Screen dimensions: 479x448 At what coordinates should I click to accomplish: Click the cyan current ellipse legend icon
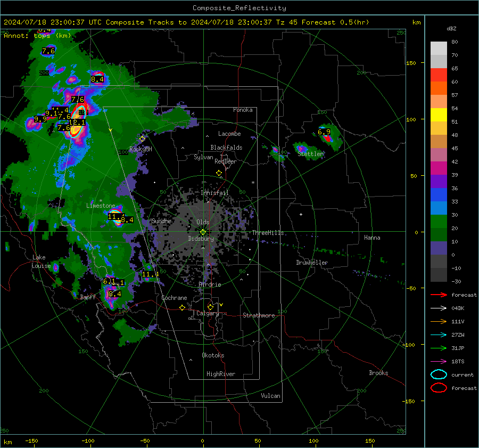click(x=439, y=374)
